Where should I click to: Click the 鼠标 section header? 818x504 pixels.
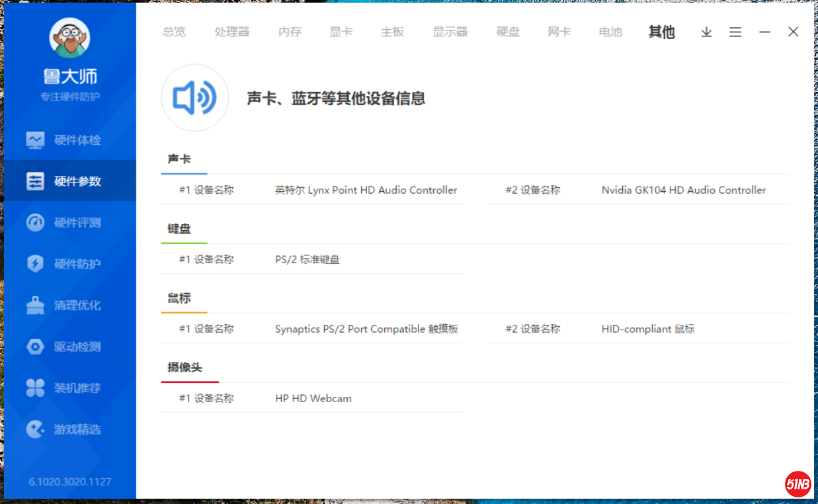tap(179, 298)
